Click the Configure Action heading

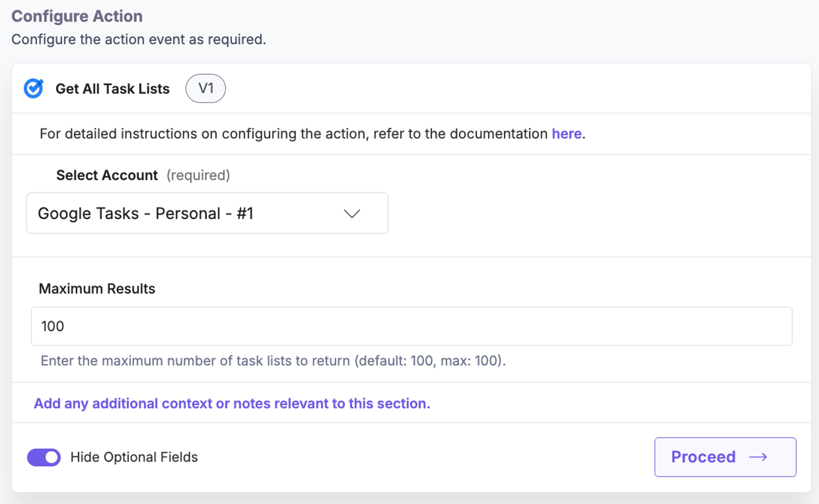[77, 16]
